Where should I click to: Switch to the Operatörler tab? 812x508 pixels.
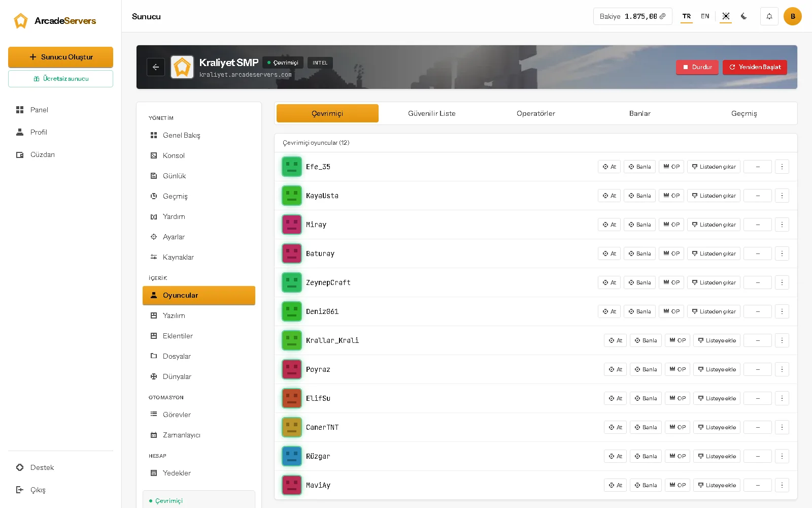(536, 113)
